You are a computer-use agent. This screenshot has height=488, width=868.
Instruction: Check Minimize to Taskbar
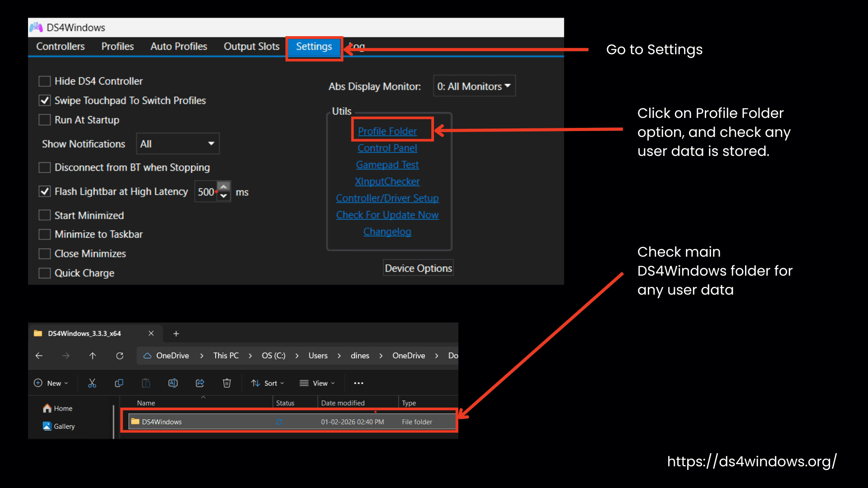[x=44, y=234]
